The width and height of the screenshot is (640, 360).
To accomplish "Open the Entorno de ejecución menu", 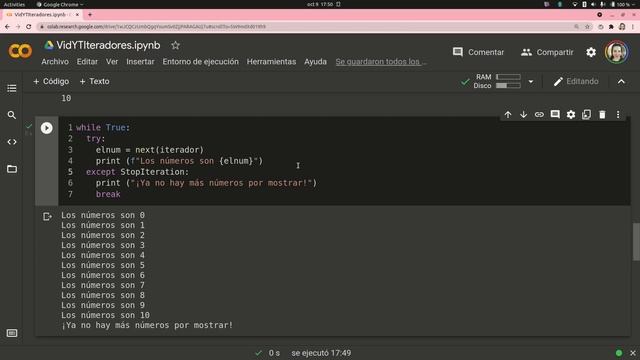I will click(200, 62).
